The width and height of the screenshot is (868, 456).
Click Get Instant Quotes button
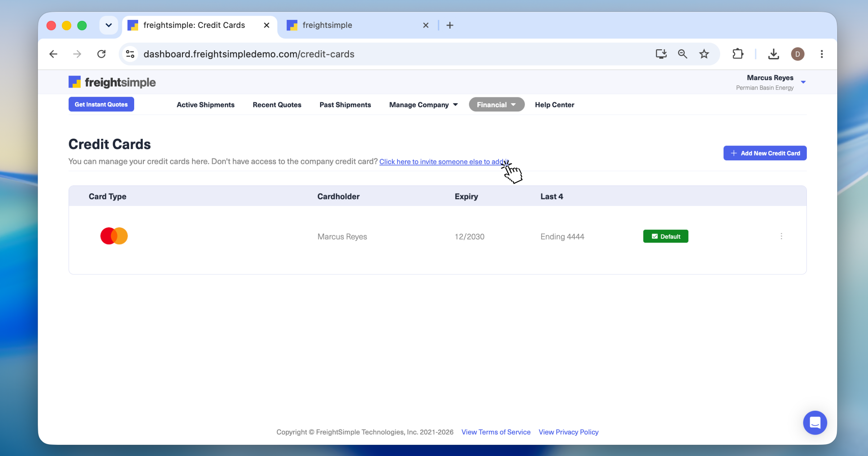[x=101, y=104]
